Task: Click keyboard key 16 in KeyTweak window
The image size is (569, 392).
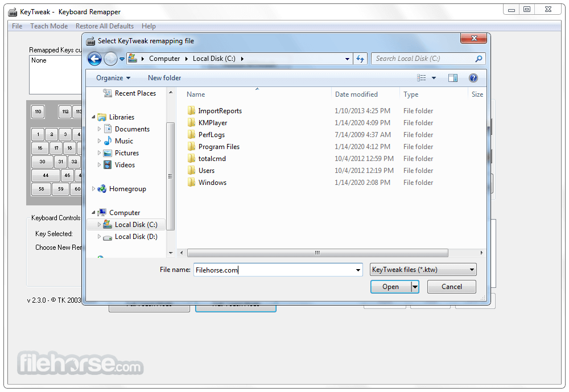Action: click(40, 148)
